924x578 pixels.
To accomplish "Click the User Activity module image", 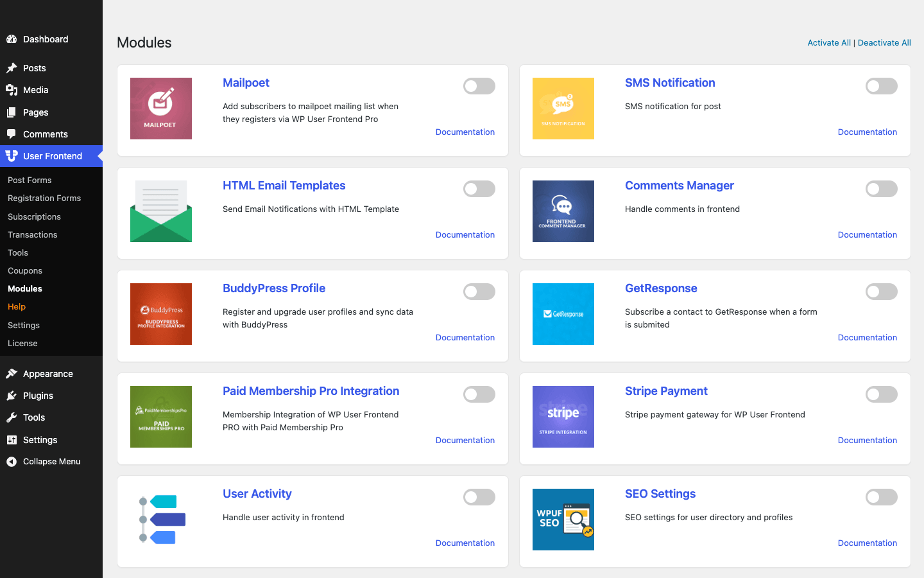I will [161, 520].
